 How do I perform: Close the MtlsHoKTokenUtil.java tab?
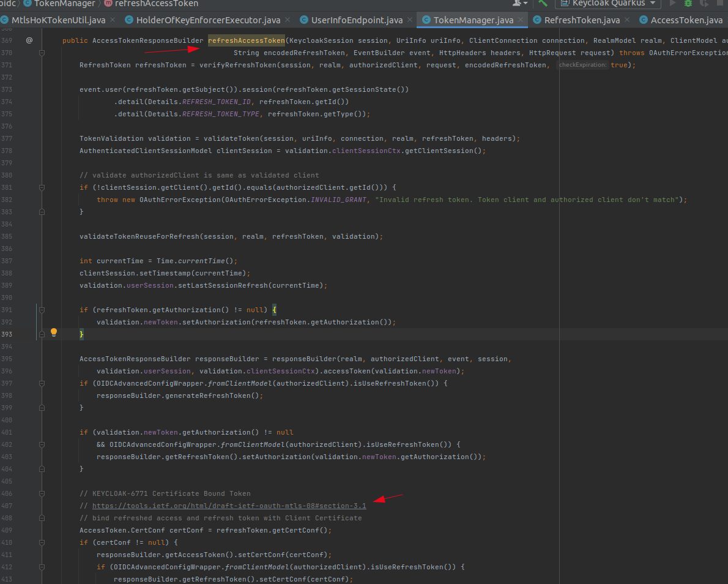coord(113,20)
